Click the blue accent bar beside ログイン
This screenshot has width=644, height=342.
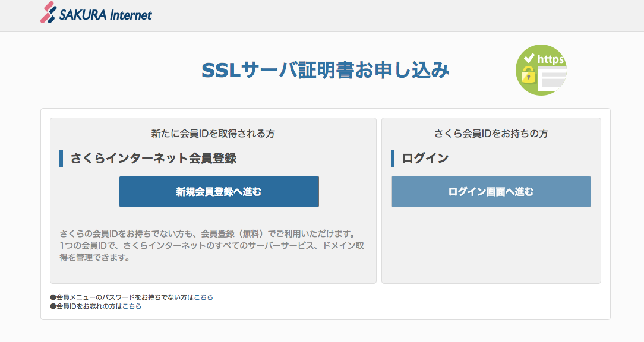click(392, 157)
